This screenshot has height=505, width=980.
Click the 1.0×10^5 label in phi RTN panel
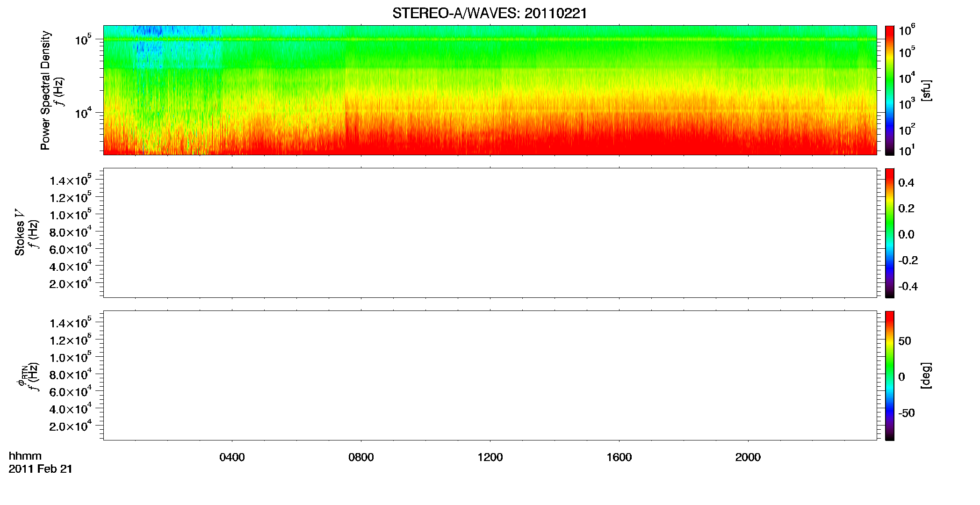70,357
